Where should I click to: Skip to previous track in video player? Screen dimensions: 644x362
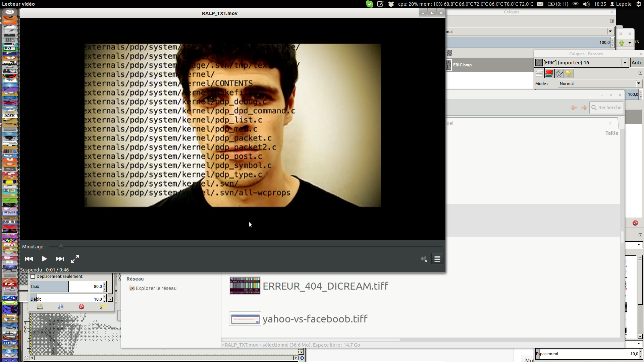[29, 259]
